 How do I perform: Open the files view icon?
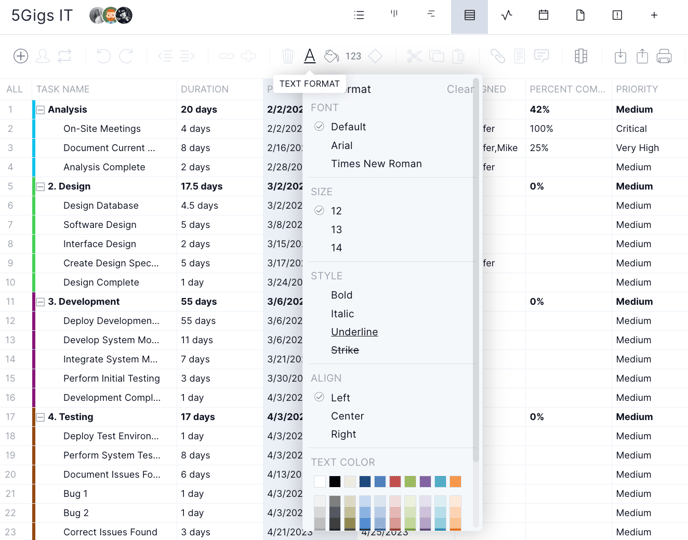tap(580, 15)
